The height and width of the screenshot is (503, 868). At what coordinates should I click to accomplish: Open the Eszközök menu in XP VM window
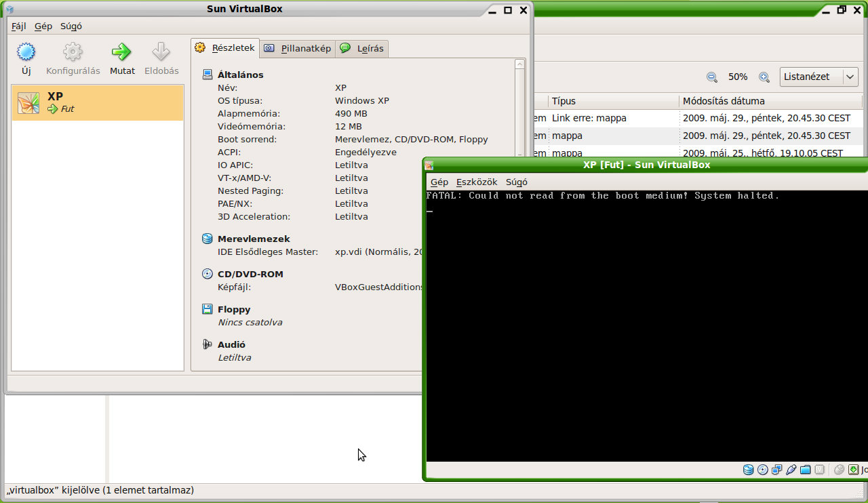[477, 182]
